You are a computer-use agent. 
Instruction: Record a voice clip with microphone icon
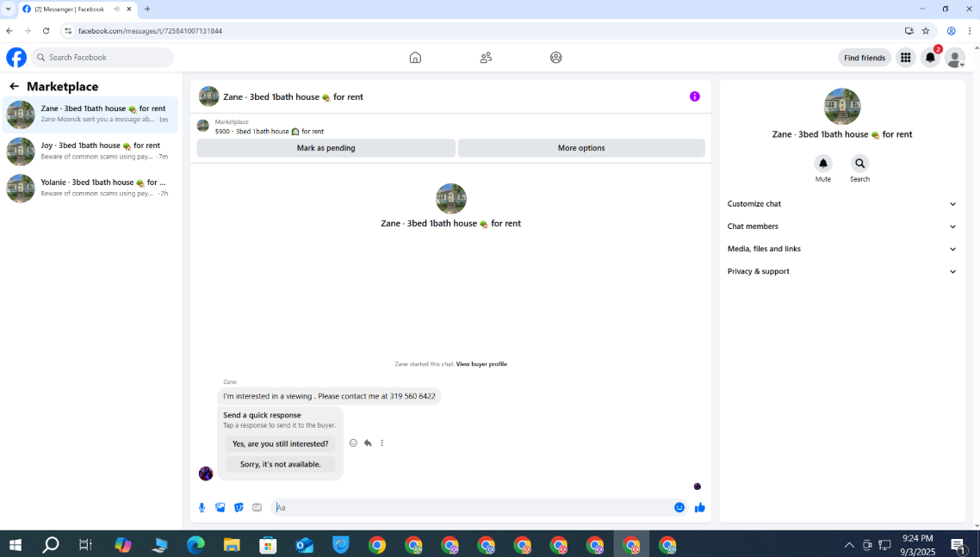pos(202,508)
